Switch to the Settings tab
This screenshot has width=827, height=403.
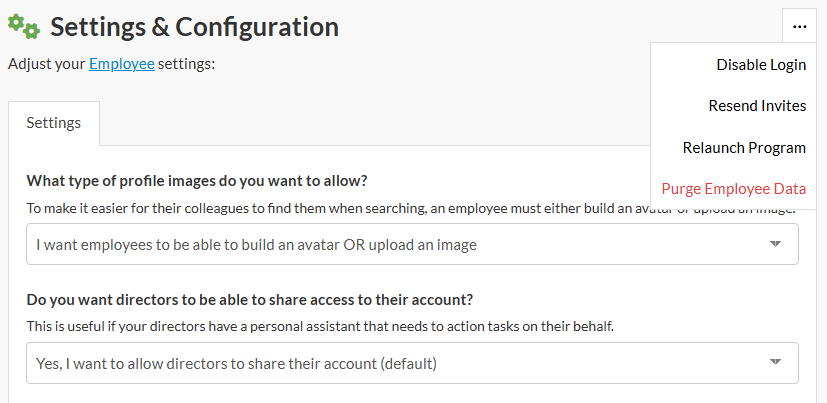tap(54, 123)
